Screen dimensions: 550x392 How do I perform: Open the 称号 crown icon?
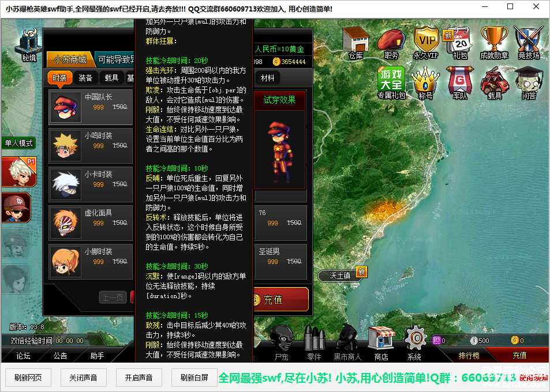pos(425,83)
